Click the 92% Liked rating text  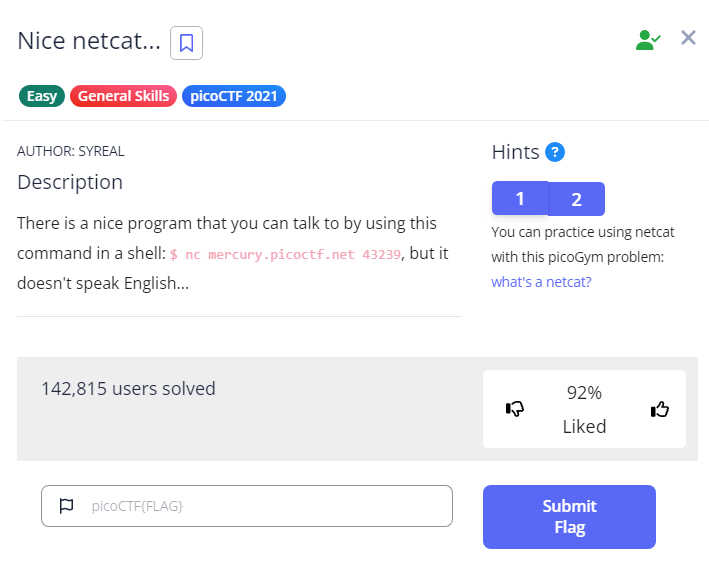tap(584, 408)
